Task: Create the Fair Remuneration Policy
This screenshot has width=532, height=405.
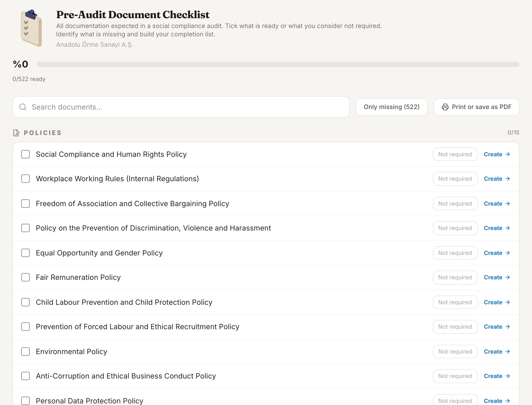Action: [497, 277]
